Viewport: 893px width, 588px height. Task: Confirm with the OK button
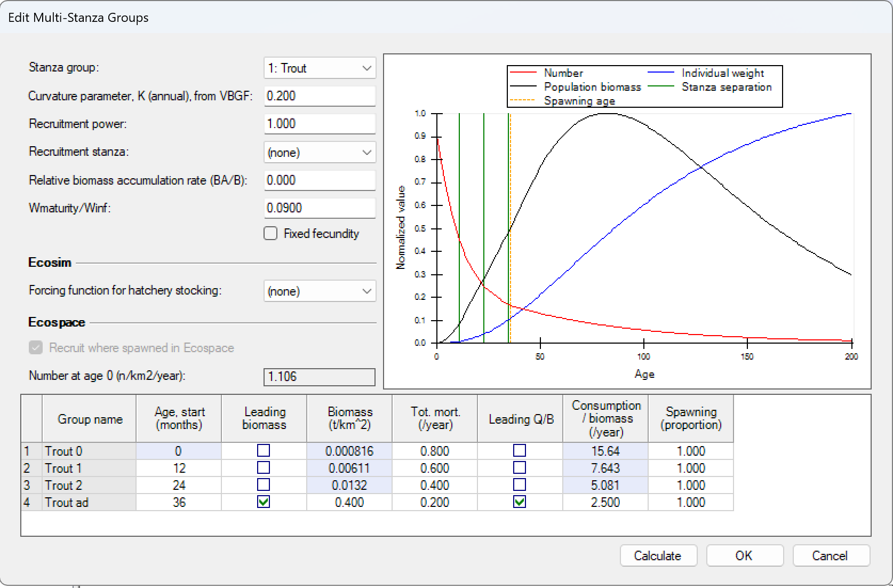point(744,555)
